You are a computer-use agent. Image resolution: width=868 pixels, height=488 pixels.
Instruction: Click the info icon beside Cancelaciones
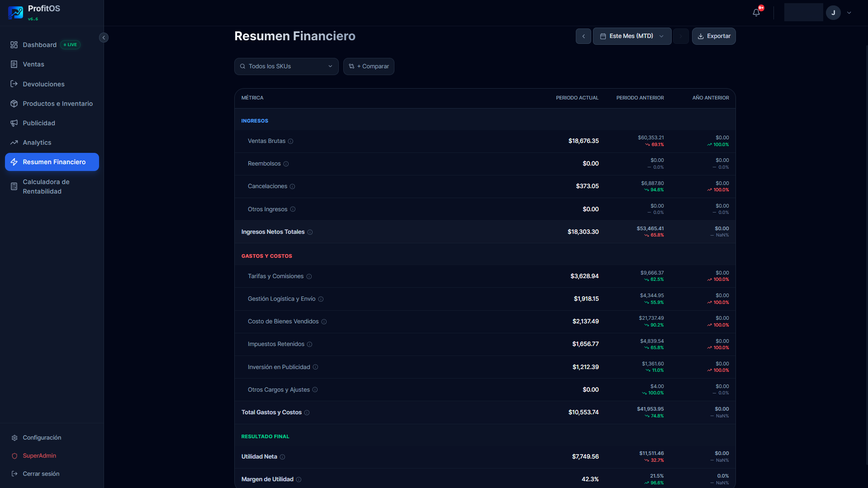(x=292, y=186)
